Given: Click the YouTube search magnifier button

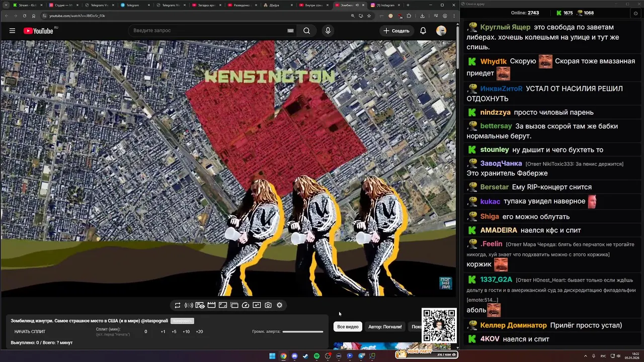Looking at the screenshot, I should coord(306,31).
